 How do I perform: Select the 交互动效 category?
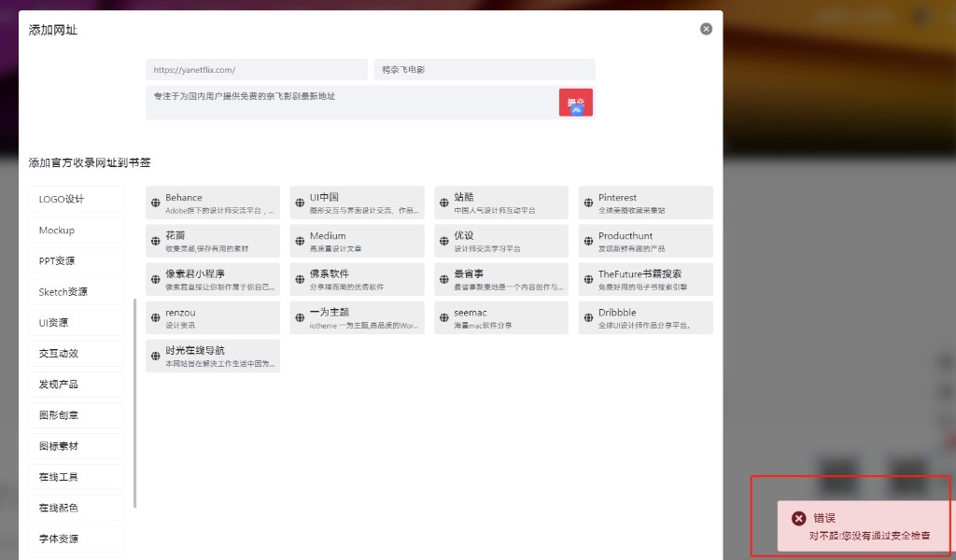[x=77, y=354]
